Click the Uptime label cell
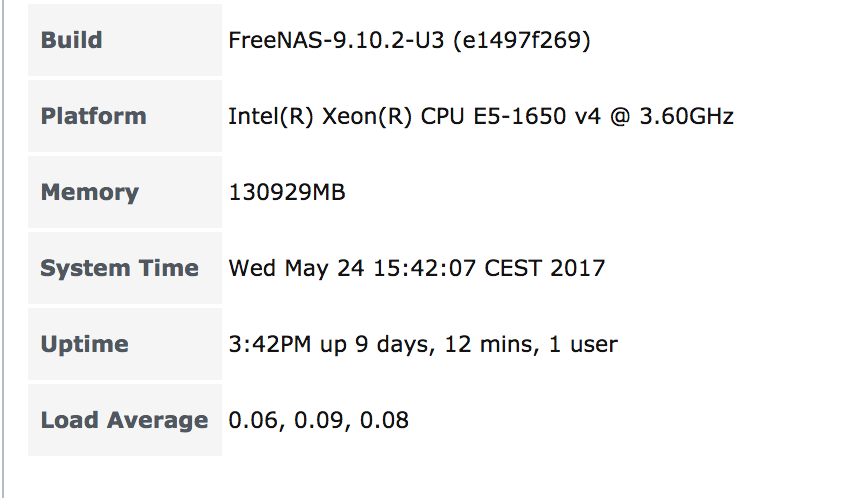The height and width of the screenshot is (498, 856). pyautogui.click(x=125, y=343)
